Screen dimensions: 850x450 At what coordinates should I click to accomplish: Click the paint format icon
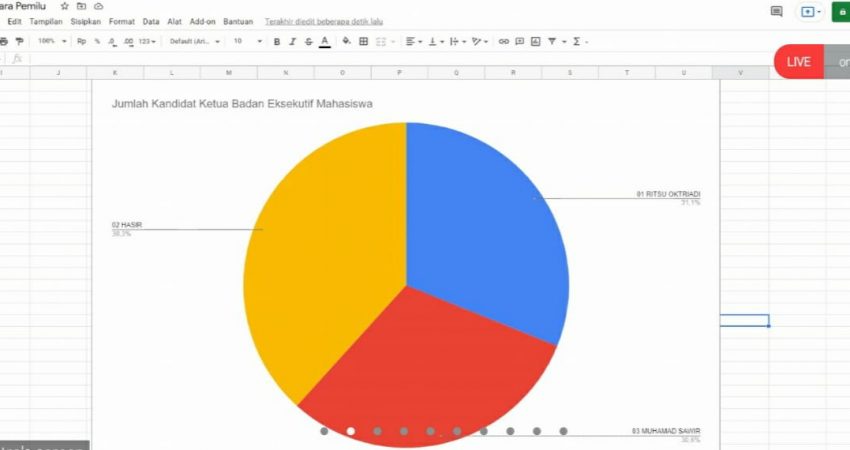[20, 41]
